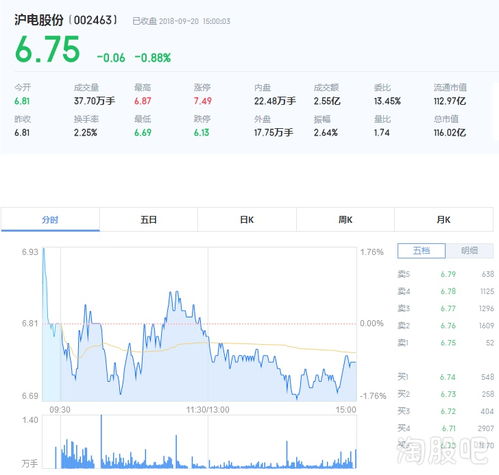Click the 买3 price 6.72
Viewport: 499px width, 475px height.
(x=448, y=411)
